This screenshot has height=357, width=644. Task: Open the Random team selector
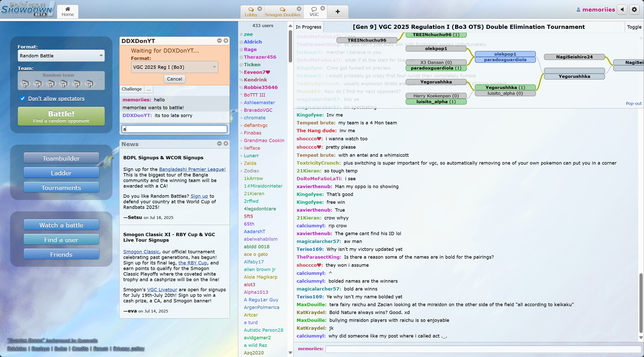[61, 80]
